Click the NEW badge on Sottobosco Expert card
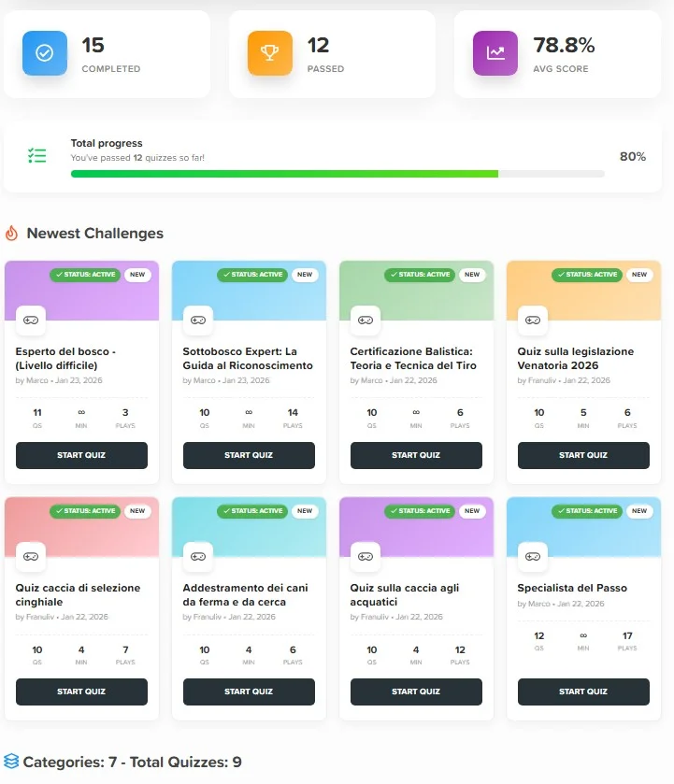The height and width of the screenshot is (784, 674). click(305, 275)
